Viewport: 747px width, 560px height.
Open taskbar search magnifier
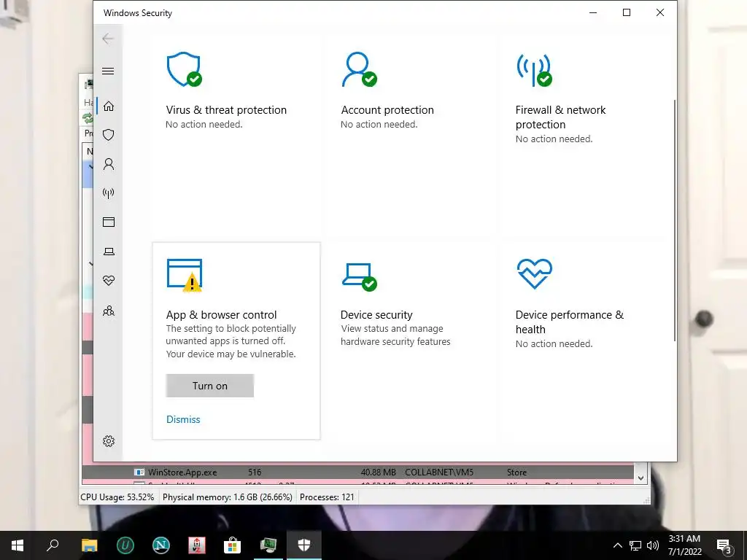[x=53, y=545]
